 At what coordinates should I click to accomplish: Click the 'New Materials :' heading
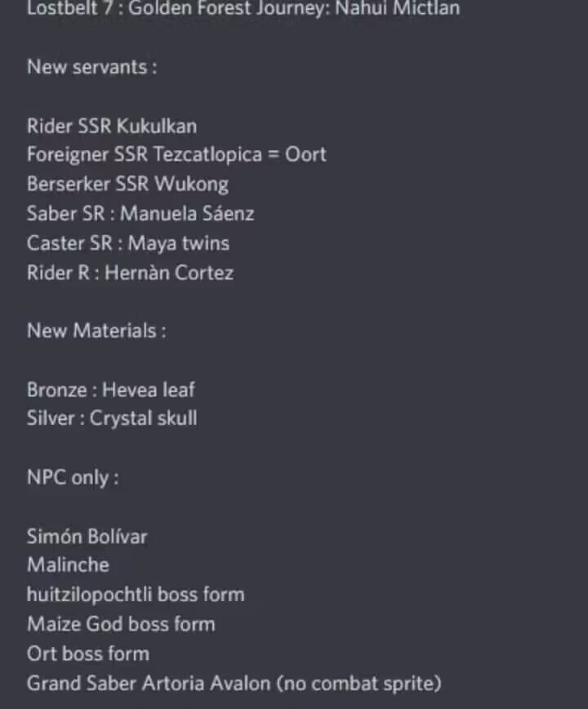[96, 331]
